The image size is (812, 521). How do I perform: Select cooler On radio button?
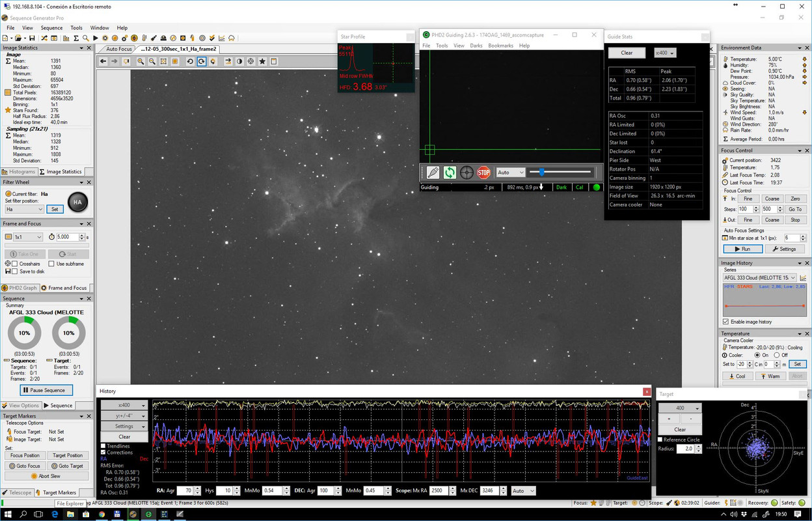(x=757, y=355)
